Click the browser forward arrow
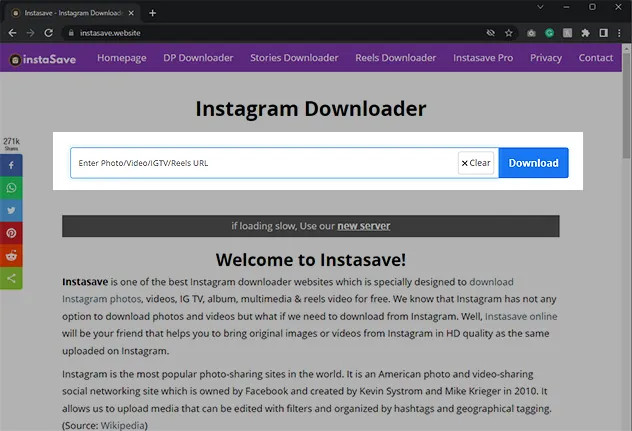Image resolution: width=632 pixels, height=431 pixels. (x=30, y=33)
